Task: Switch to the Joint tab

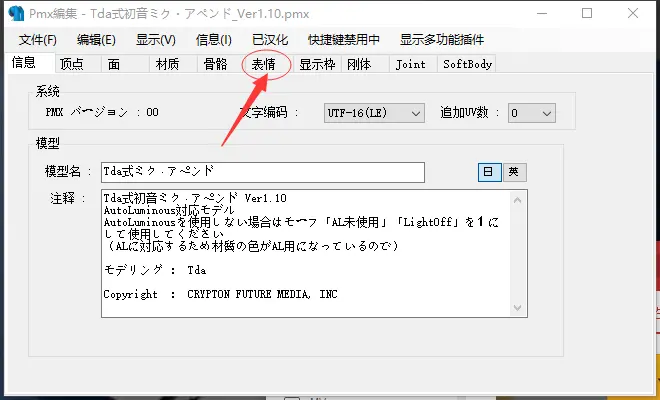Action: tap(413, 64)
